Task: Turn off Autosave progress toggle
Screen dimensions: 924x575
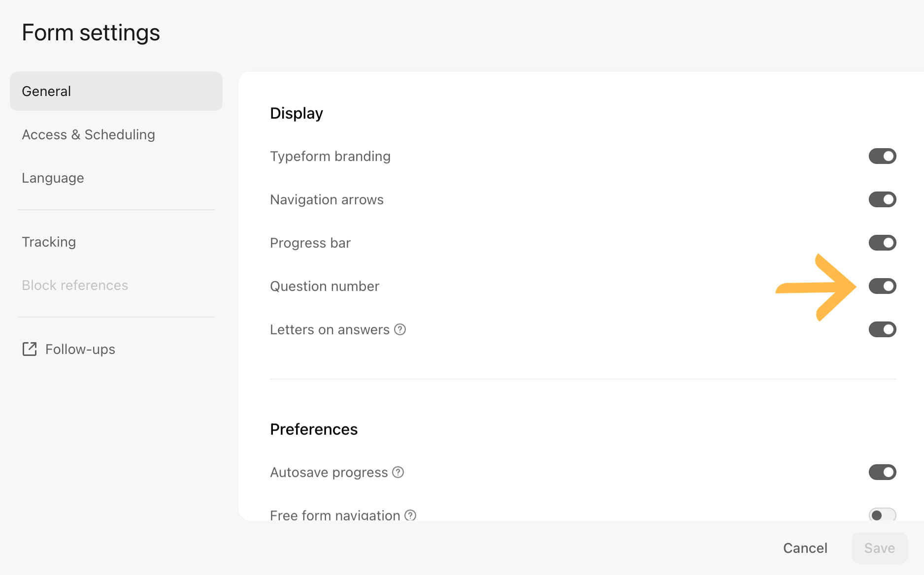Action: (882, 472)
